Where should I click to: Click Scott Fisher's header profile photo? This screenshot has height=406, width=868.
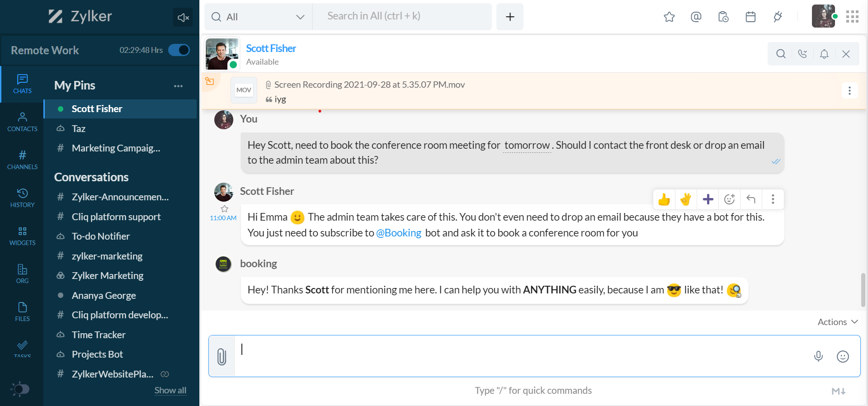click(x=222, y=54)
